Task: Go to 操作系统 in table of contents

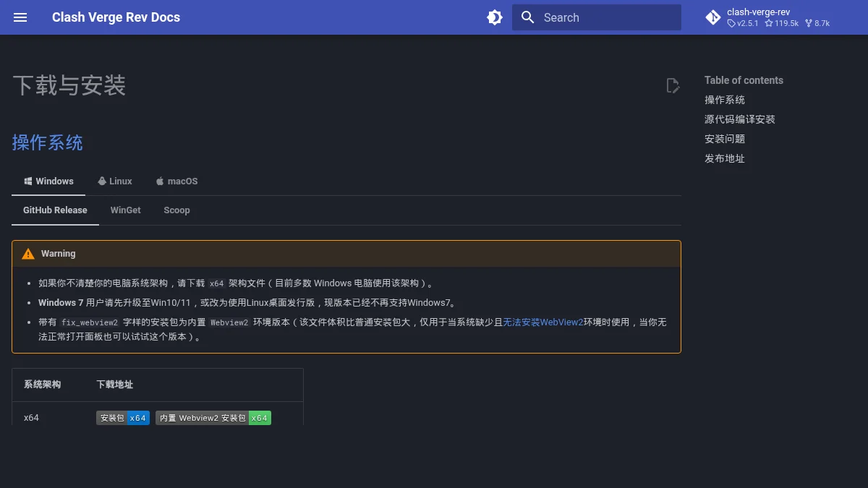Action: [725, 100]
